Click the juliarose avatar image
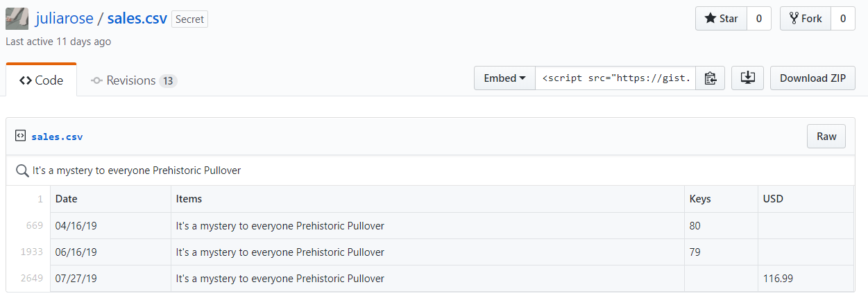This screenshot has height=305, width=868. (x=17, y=19)
